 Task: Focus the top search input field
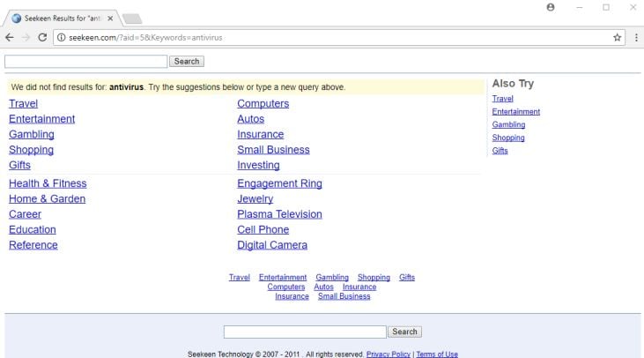point(85,61)
